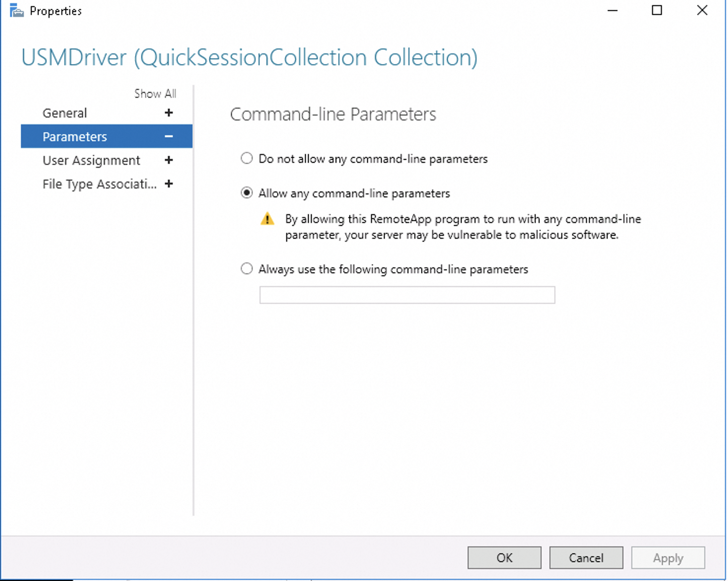The image size is (728, 581).
Task: Expand User Assignment with plus icon
Action: click(x=169, y=160)
